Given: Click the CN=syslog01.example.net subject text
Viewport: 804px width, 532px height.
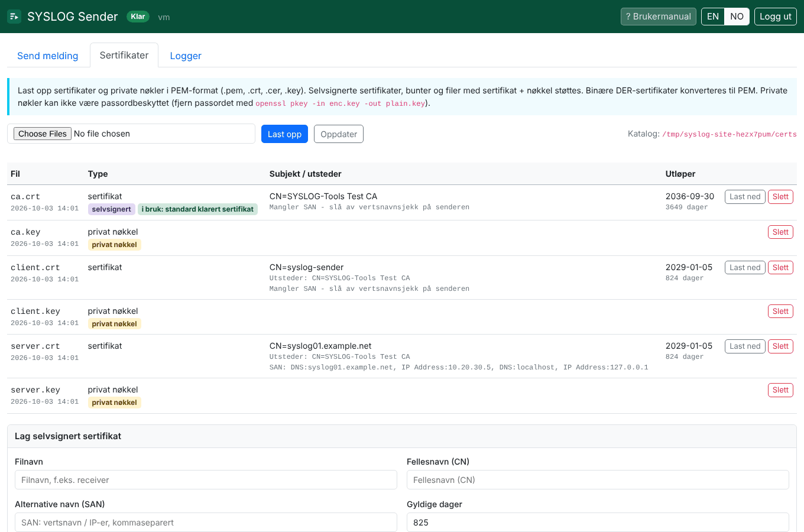Looking at the screenshot, I should click(320, 346).
